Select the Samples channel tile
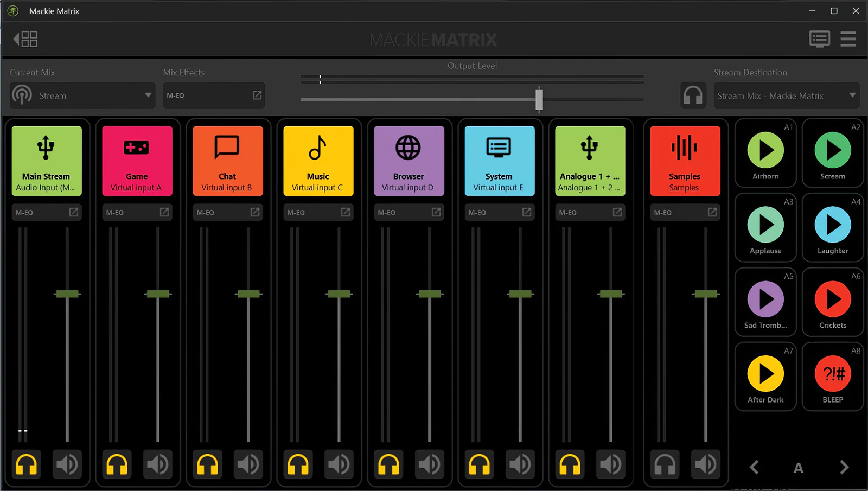This screenshot has height=491, width=868. pos(685,161)
